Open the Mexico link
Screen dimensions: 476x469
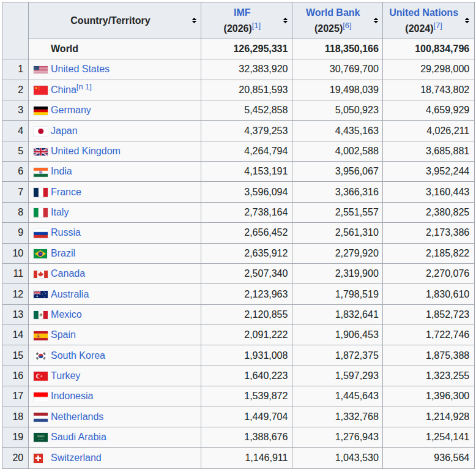coord(67,314)
